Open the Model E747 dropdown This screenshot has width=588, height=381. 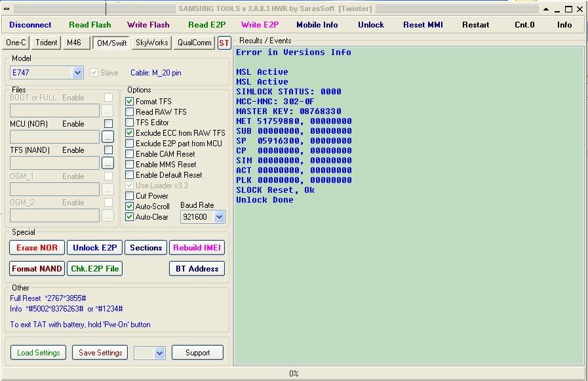(x=77, y=72)
